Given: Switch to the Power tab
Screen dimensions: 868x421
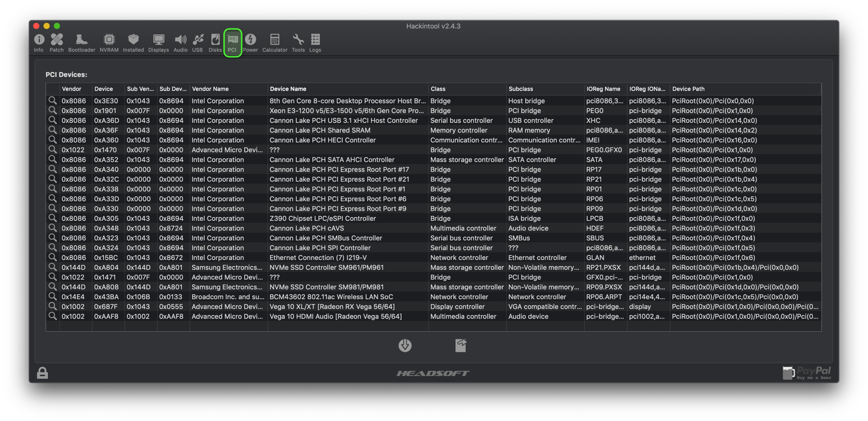Looking at the screenshot, I should point(250,42).
